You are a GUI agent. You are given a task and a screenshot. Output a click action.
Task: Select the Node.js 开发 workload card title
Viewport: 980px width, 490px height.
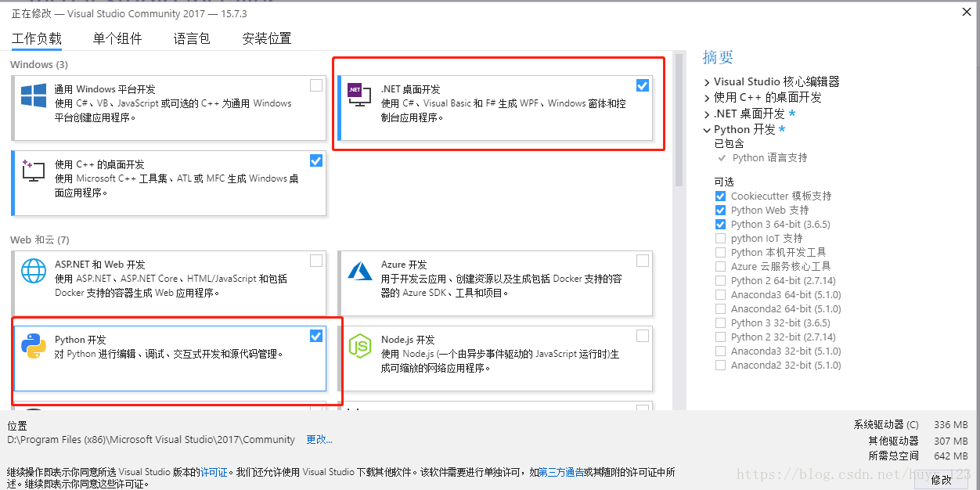click(408, 340)
